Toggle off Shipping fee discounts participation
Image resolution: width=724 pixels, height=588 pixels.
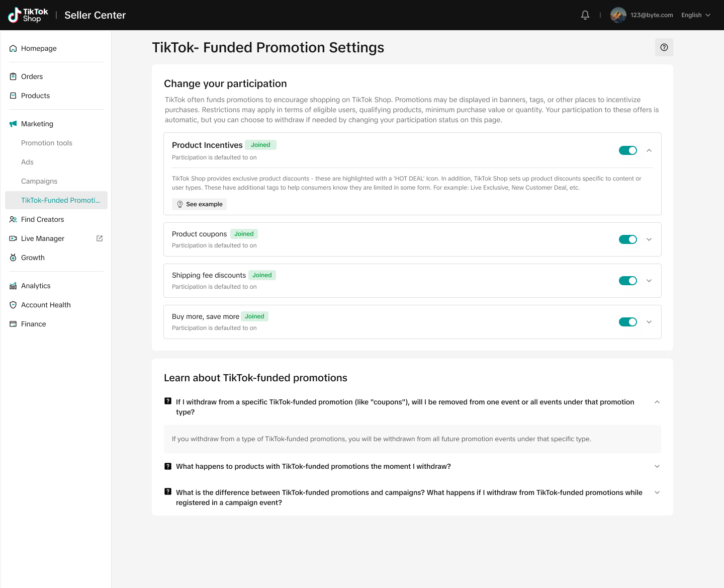[x=627, y=281]
